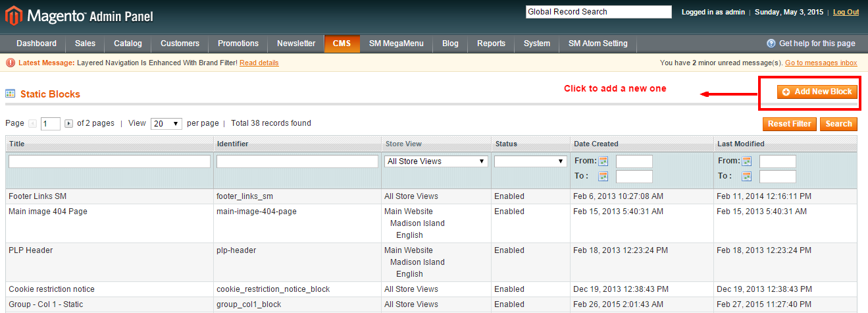Open Date Created From calendar icon
This screenshot has height=313, width=868.
[x=603, y=161]
